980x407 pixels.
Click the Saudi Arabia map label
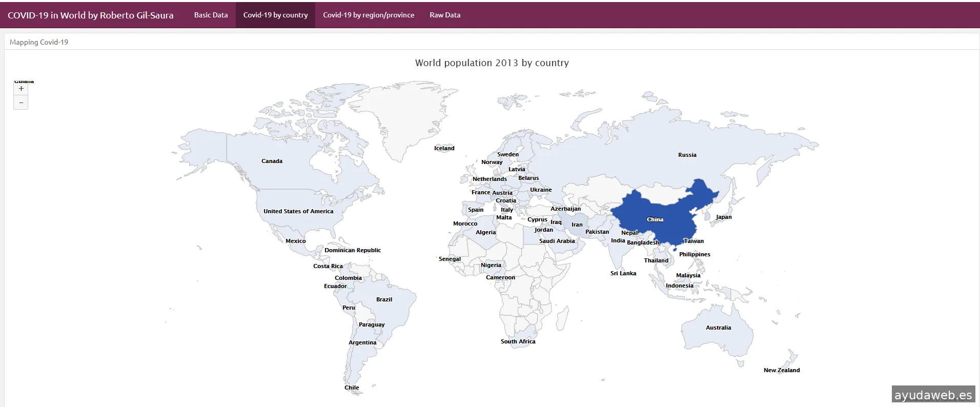click(557, 241)
